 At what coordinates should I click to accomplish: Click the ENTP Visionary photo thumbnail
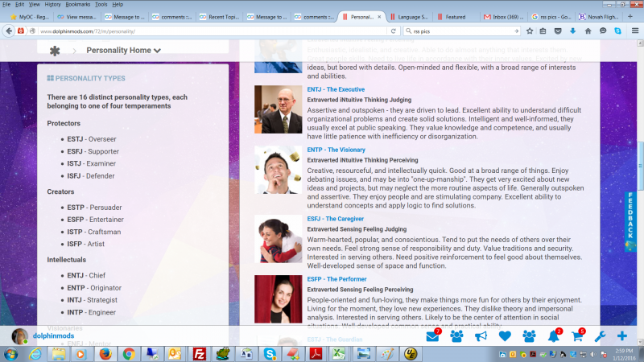coord(278,170)
